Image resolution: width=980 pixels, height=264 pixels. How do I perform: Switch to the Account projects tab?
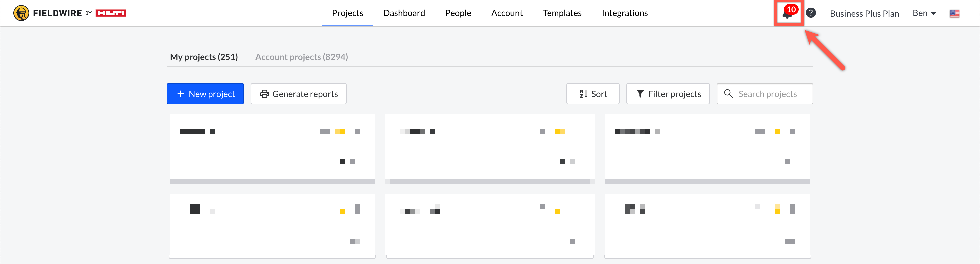[301, 57]
